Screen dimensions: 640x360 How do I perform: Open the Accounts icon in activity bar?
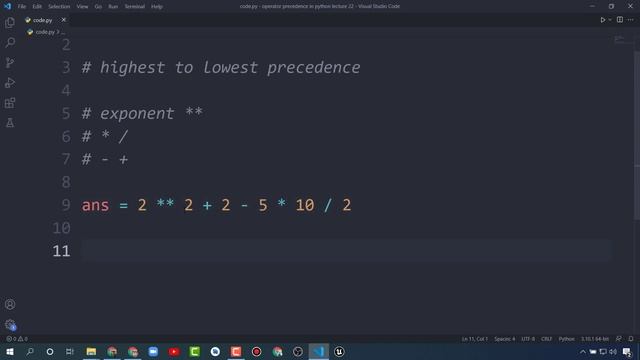coord(10,304)
